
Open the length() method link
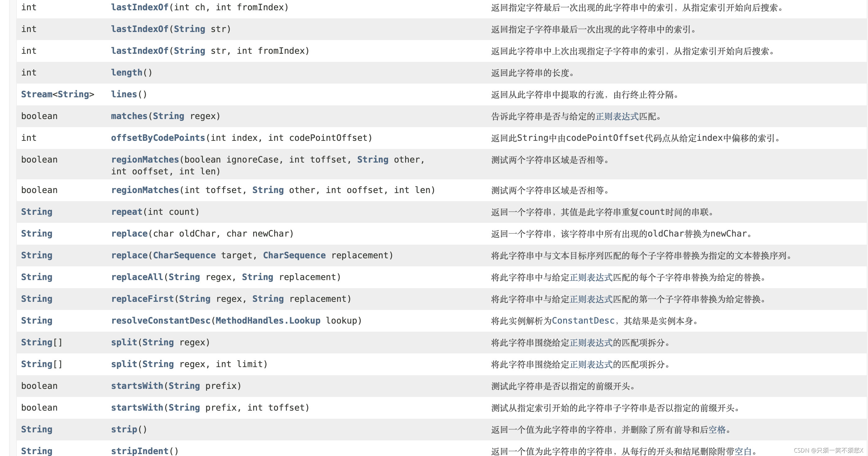coord(126,72)
